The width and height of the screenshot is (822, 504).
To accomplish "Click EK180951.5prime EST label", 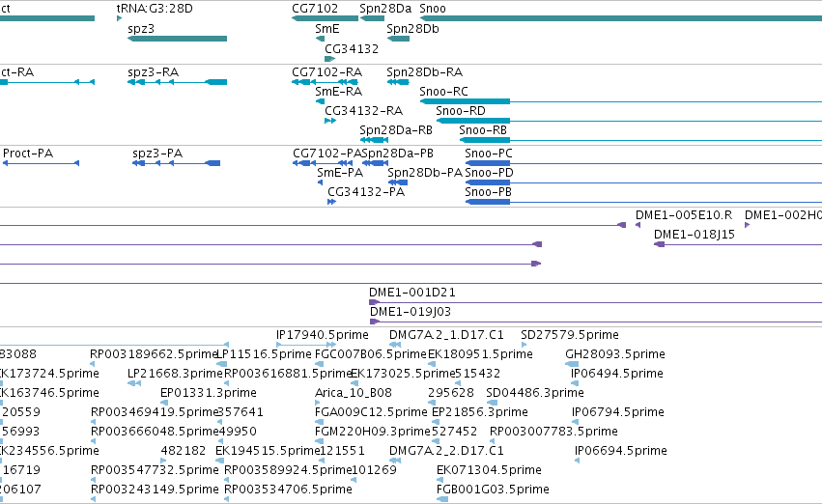I will [480, 354].
